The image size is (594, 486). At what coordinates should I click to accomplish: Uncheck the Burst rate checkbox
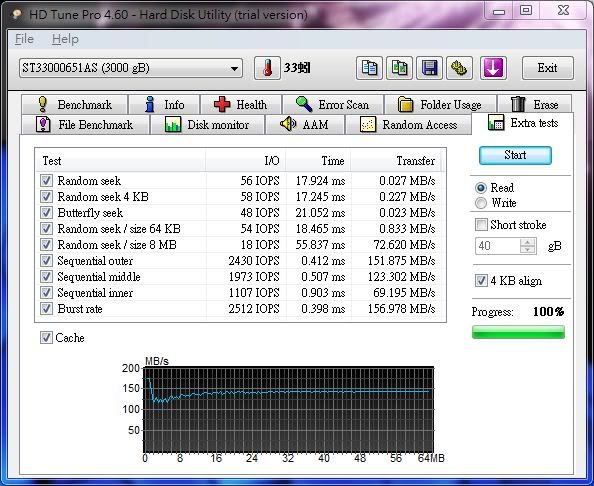point(46,309)
